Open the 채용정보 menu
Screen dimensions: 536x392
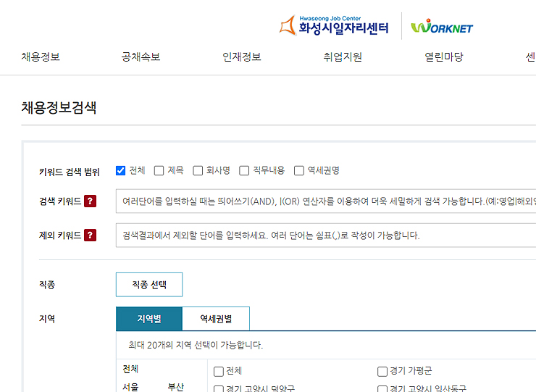(41, 57)
